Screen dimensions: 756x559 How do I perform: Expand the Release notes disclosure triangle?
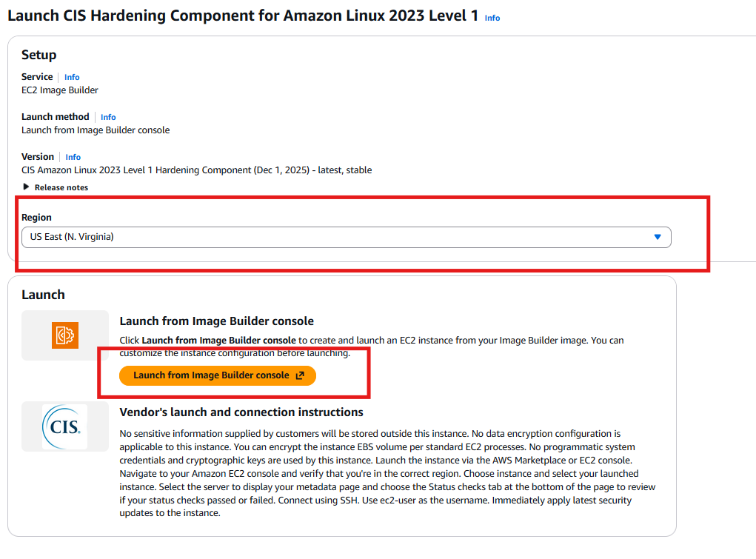pyautogui.click(x=27, y=187)
